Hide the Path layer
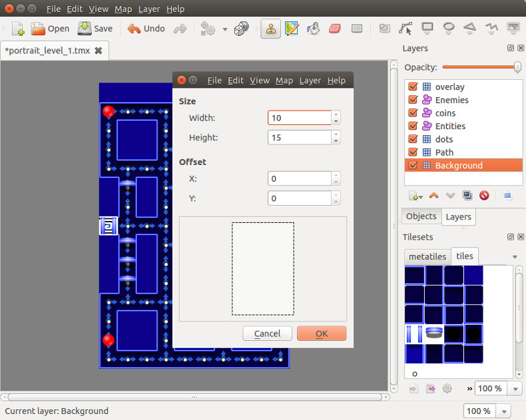 pos(413,152)
